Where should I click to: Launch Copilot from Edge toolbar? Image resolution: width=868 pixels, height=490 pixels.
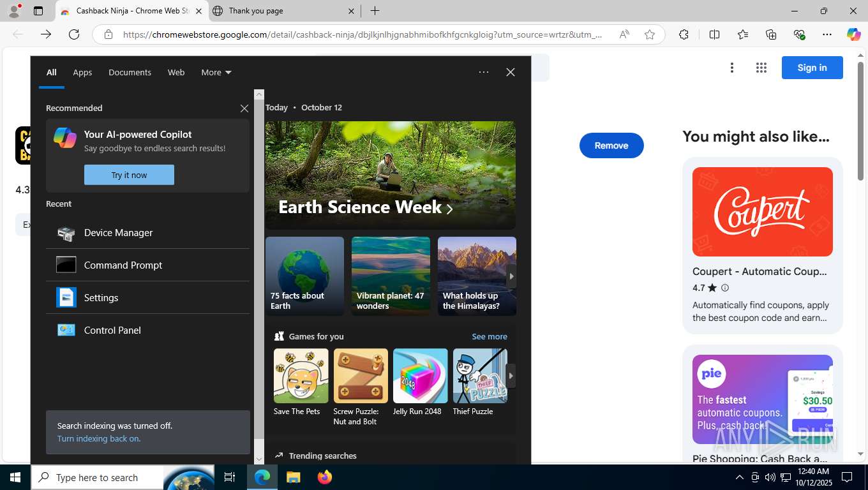click(x=853, y=34)
